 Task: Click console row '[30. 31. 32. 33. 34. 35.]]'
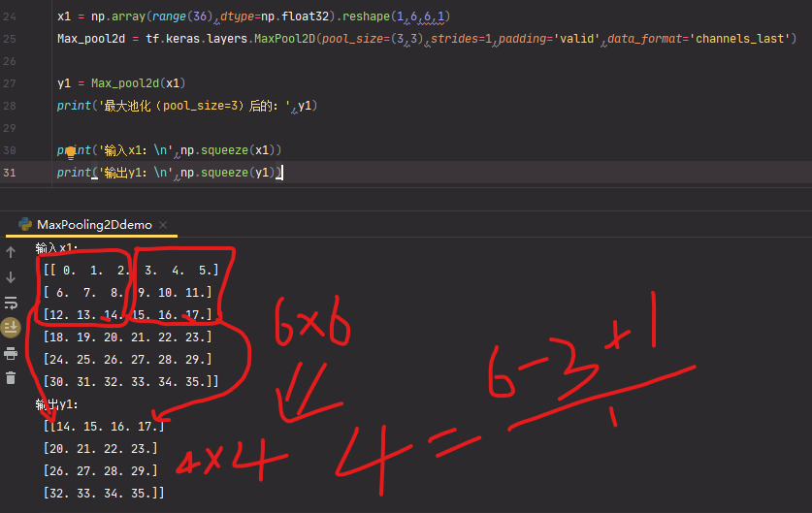coord(131,381)
